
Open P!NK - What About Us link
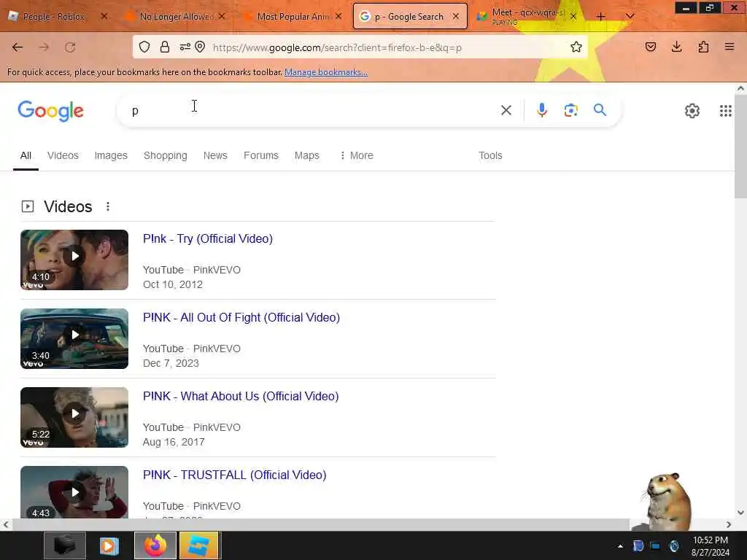click(x=241, y=396)
